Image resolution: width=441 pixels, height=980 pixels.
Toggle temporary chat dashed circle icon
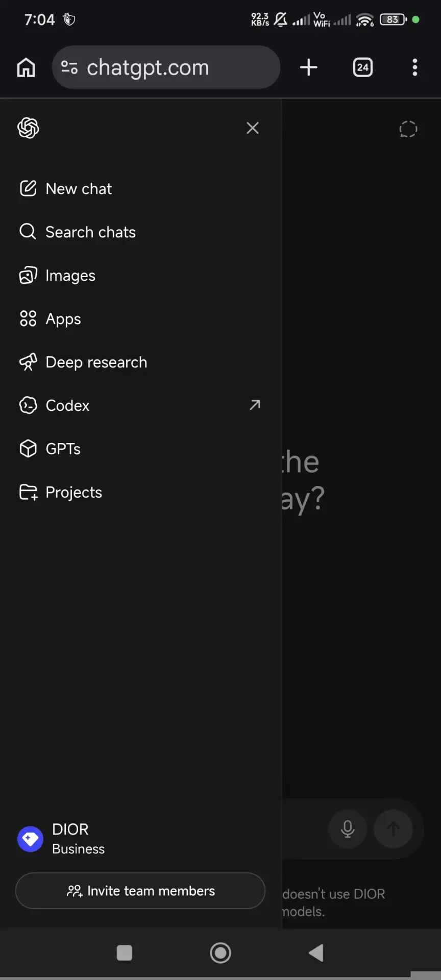click(408, 129)
